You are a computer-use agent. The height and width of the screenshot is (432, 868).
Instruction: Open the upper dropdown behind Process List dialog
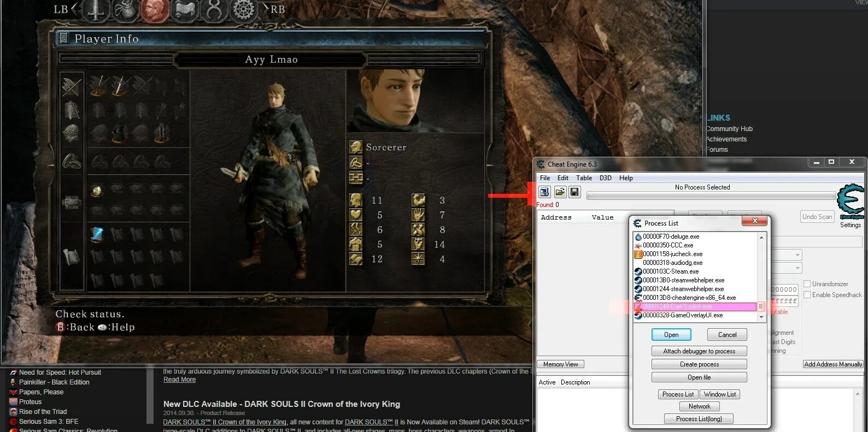point(797,255)
